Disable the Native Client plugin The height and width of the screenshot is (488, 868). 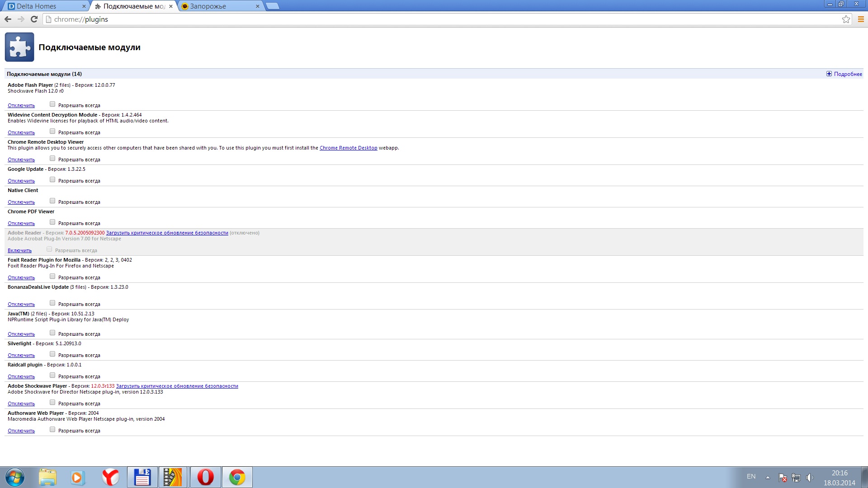21,202
